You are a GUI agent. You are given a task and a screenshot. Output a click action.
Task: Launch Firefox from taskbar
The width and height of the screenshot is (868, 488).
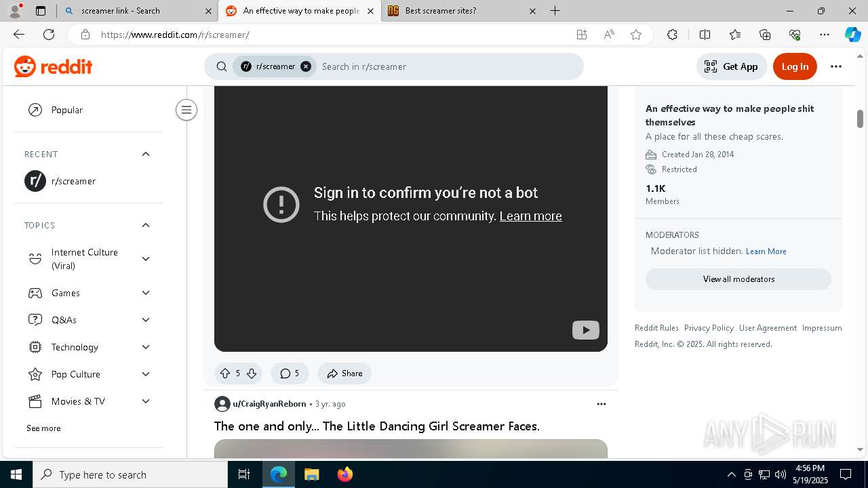345,474
